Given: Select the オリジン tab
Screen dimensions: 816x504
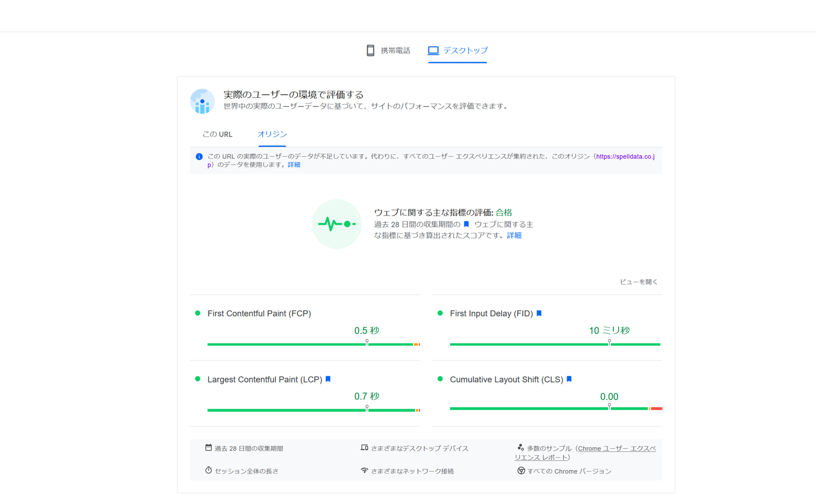Looking at the screenshot, I should [x=272, y=135].
